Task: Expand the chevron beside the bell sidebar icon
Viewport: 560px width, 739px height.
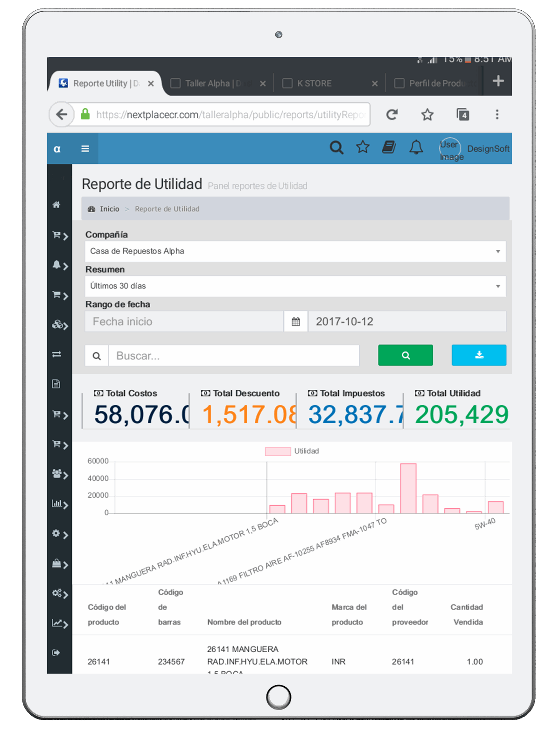Action: (x=66, y=266)
